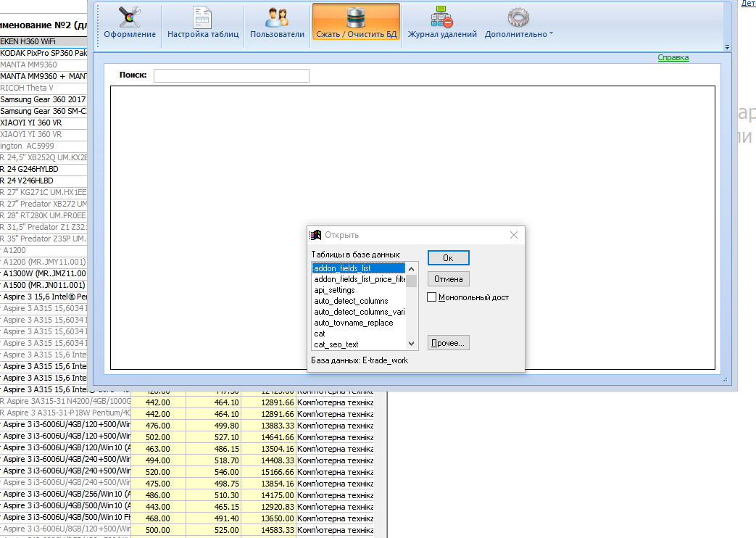Select addon_fields_list table in list
The height and width of the screenshot is (538, 756).
point(359,268)
